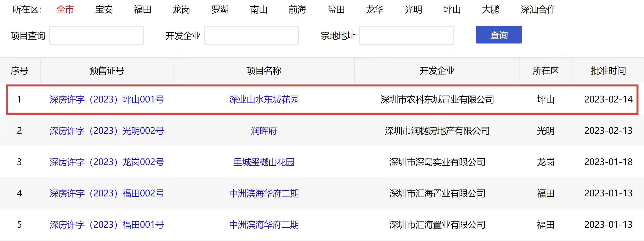
Task: Filter by 坪山 district
Action: 452,10
